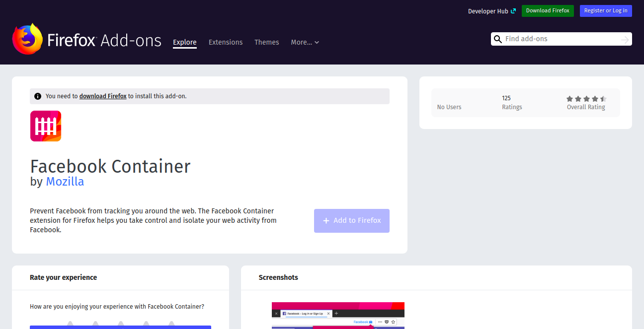The width and height of the screenshot is (644, 329).
Task: Click the Find add-ons search field
Action: point(562,39)
